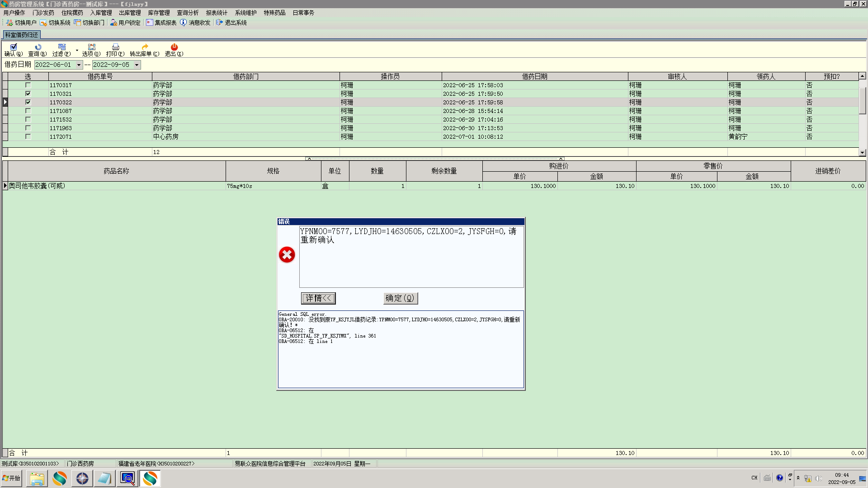
Task: Click the 开始 Start button in taskbar
Action: click(x=11, y=478)
